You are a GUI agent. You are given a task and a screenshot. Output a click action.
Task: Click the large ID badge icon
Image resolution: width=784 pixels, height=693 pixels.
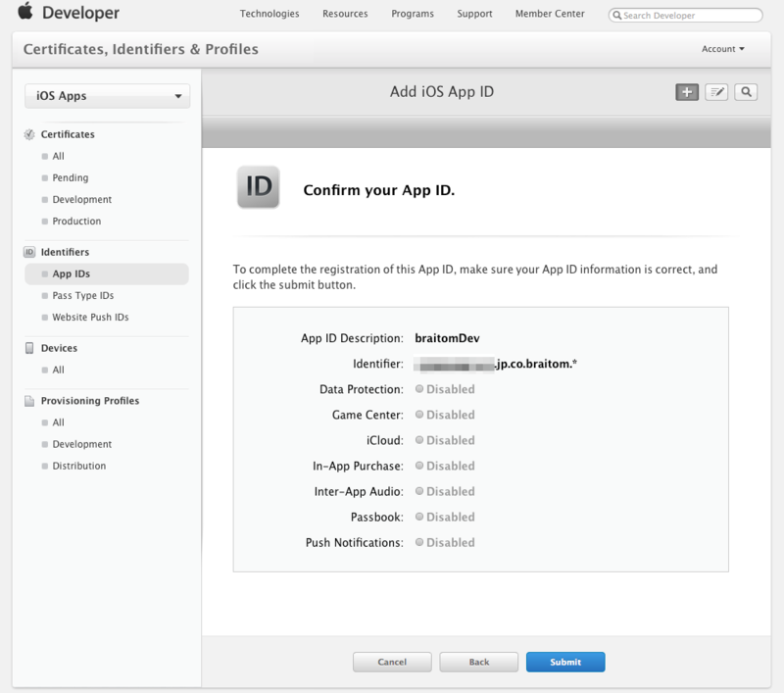coord(258,186)
